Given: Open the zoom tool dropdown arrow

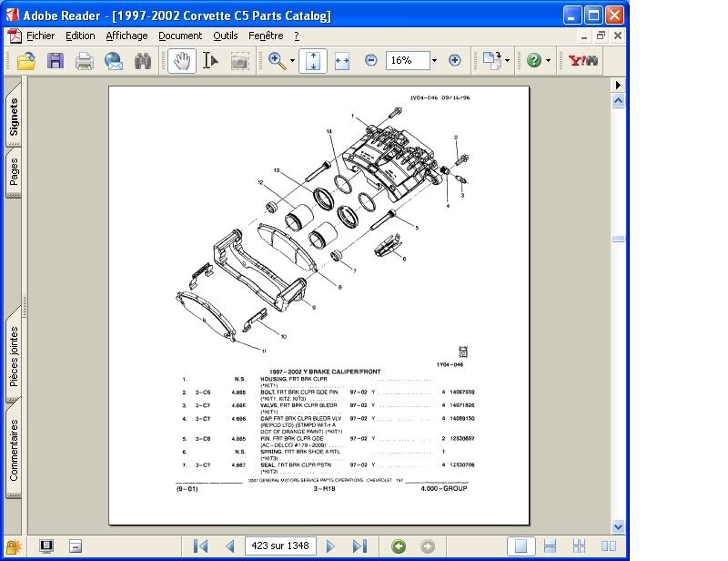Looking at the screenshot, I should 292,60.
